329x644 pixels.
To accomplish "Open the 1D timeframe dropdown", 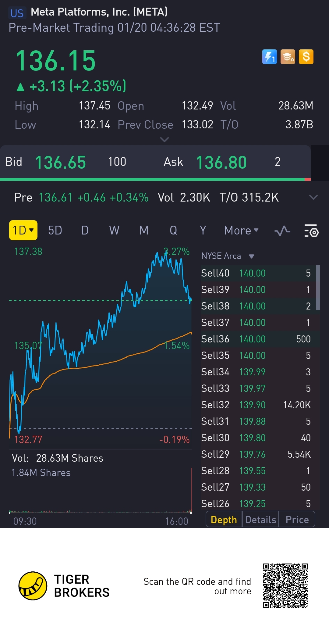I will [23, 230].
